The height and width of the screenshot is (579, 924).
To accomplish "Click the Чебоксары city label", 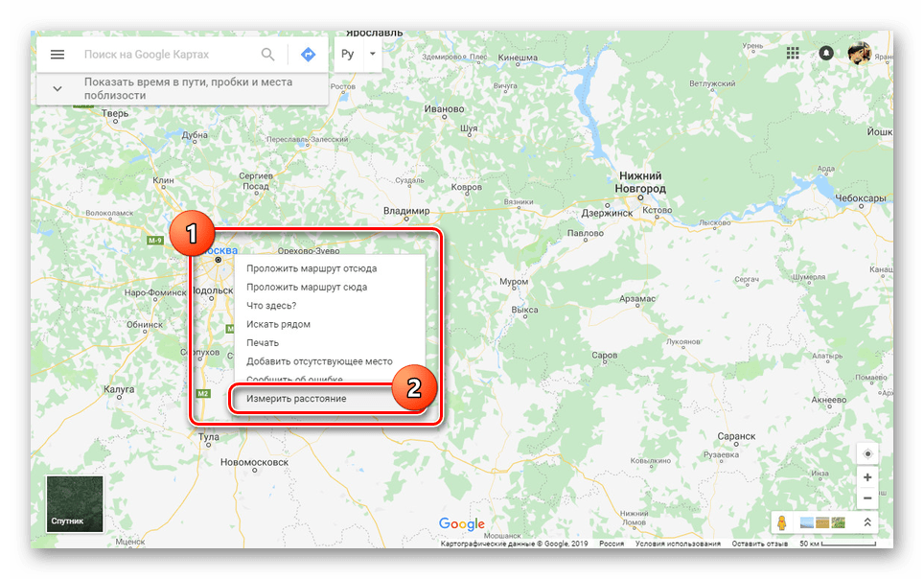I will pos(860,198).
